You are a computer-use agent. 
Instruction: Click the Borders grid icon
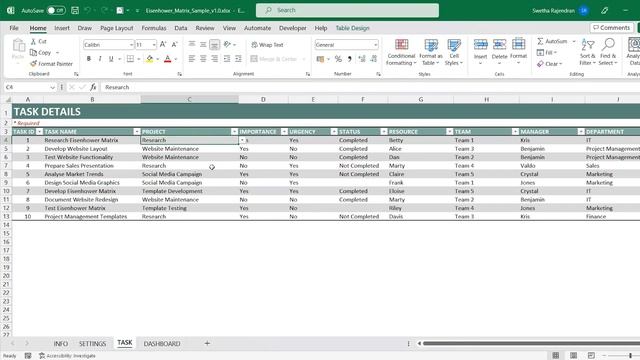click(130, 59)
